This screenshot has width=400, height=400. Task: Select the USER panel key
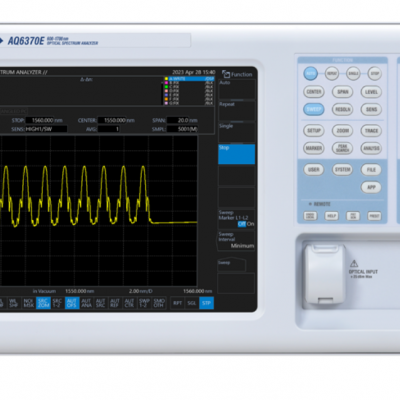[314, 170]
